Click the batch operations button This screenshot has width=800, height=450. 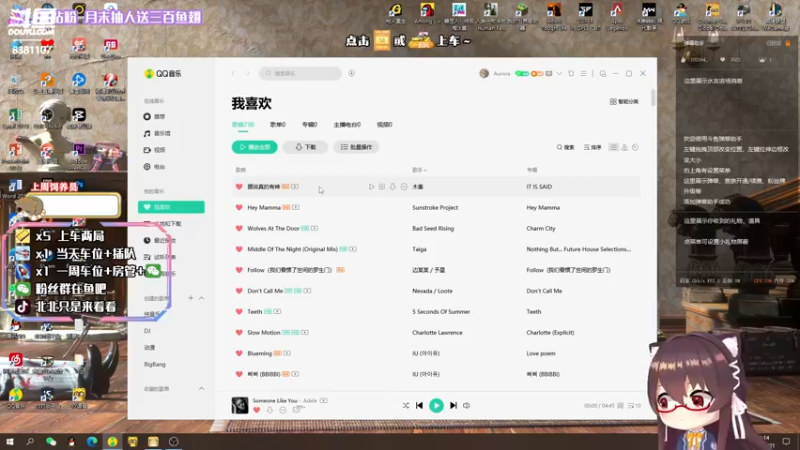356,147
